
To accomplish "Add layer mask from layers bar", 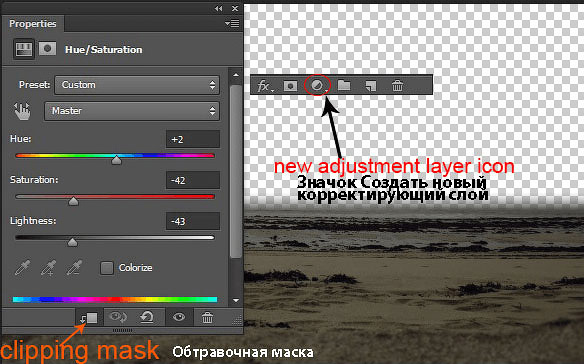I will (x=291, y=86).
